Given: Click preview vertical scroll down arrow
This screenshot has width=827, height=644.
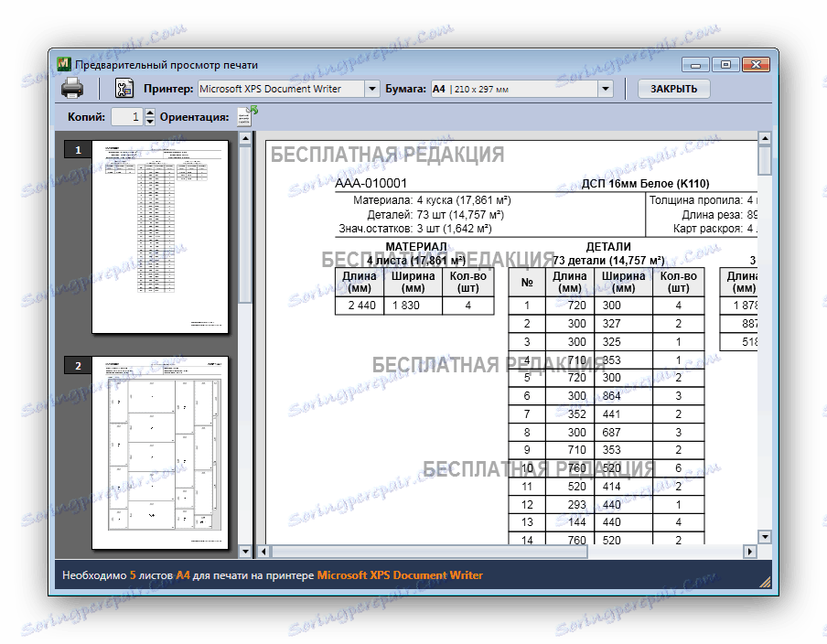Looking at the screenshot, I should pyautogui.click(x=765, y=537).
